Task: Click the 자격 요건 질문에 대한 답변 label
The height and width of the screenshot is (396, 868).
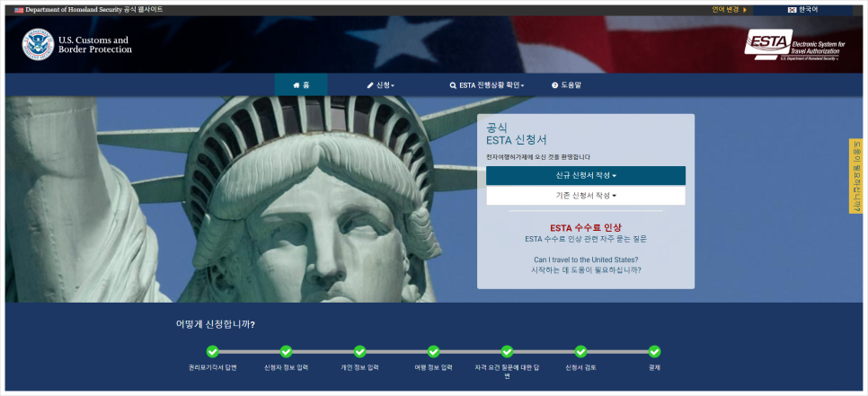Action: pyautogui.click(x=507, y=372)
